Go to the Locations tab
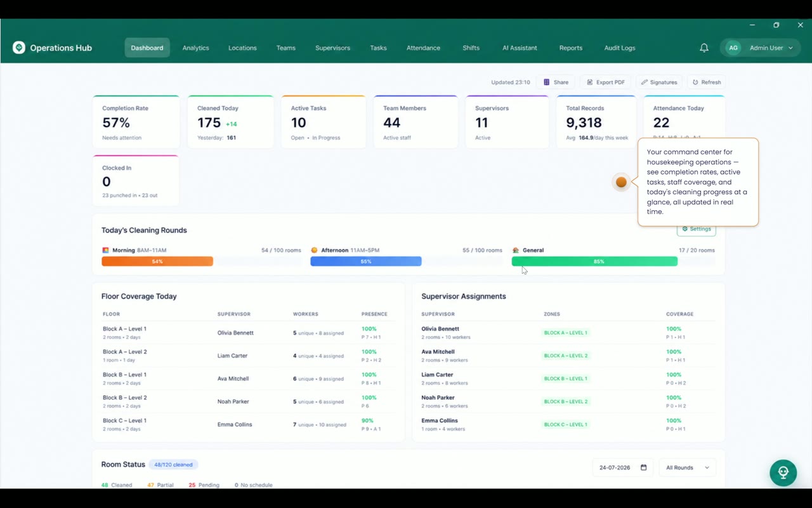The width and height of the screenshot is (812, 508). point(242,48)
